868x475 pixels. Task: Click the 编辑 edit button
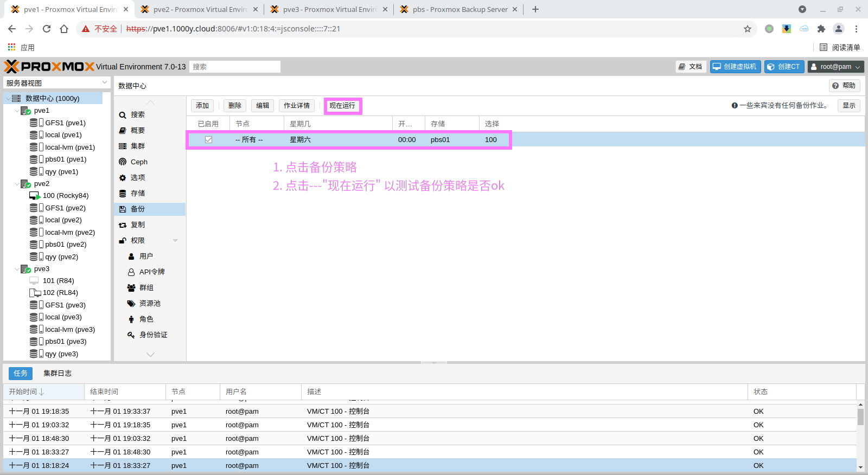click(x=263, y=106)
